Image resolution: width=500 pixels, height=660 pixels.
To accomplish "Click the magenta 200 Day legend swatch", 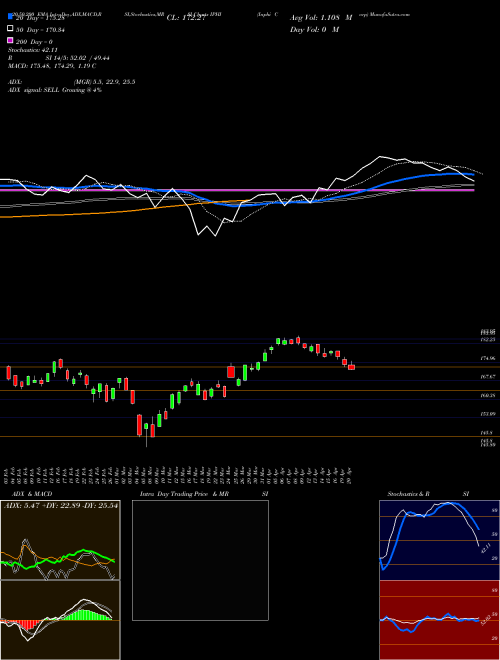I will [10, 41].
